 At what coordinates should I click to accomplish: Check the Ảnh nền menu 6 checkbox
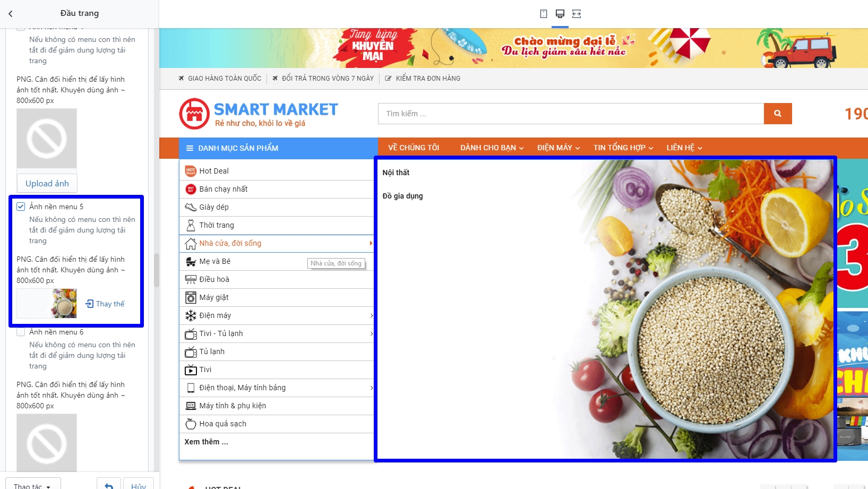(x=21, y=332)
